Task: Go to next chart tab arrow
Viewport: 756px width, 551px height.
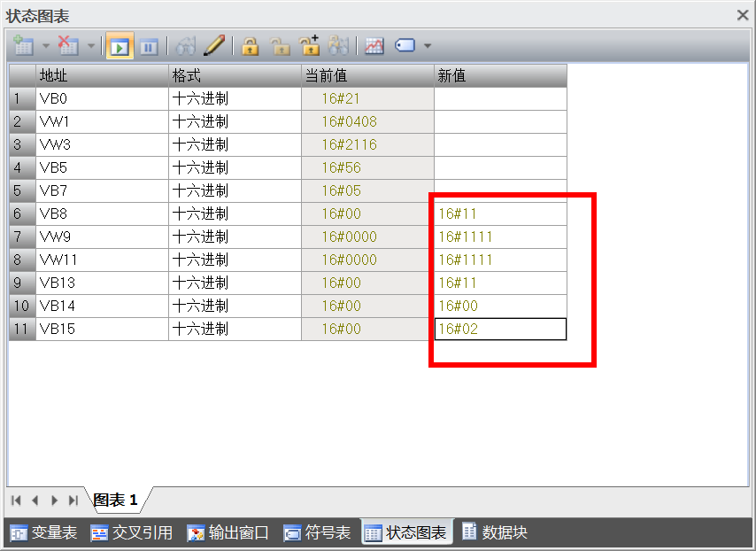Action: point(54,501)
